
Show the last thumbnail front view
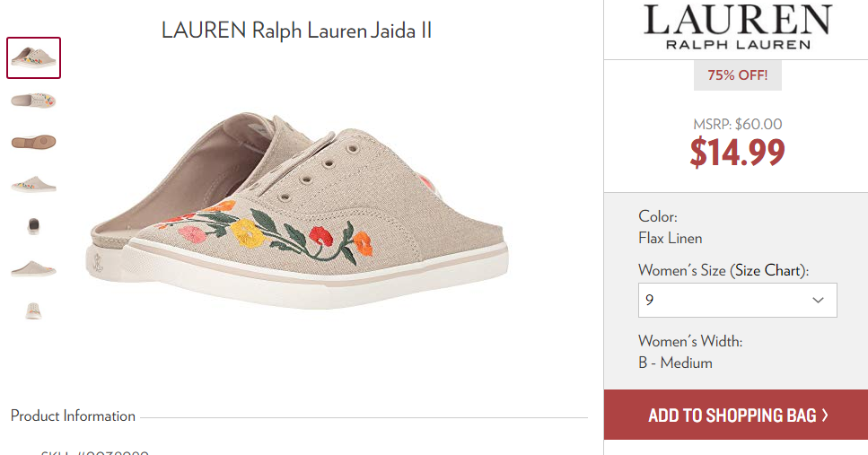tap(34, 311)
